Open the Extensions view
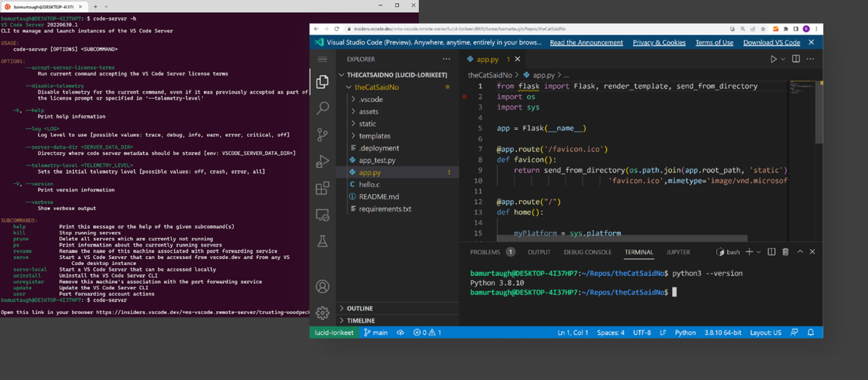This screenshot has height=380, width=868. click(x=322, y=188)
